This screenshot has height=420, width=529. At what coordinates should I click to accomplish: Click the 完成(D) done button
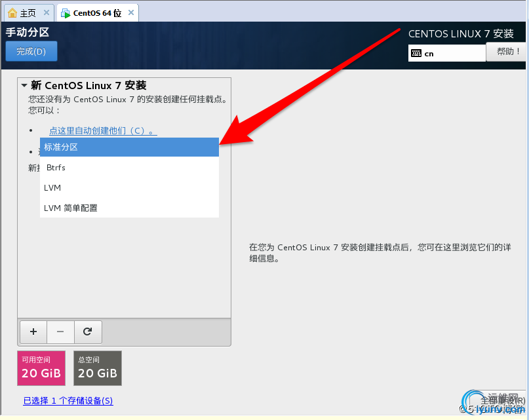[31, 51]
